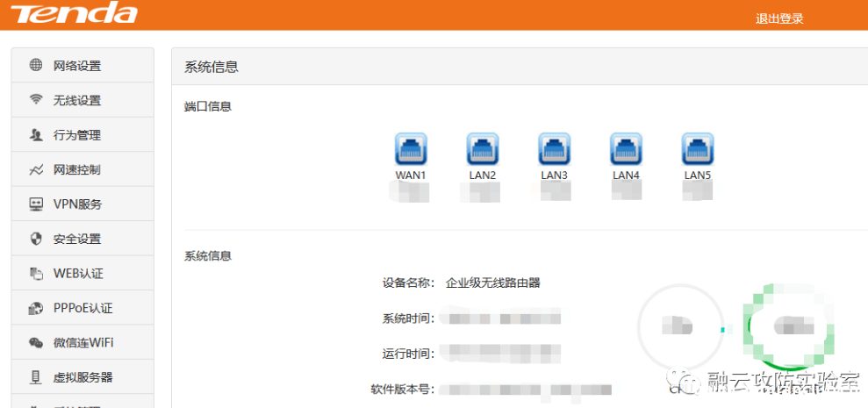The image size is (868, 408).
Task: Click the WAN1 port icon
Action: [411, 149]
